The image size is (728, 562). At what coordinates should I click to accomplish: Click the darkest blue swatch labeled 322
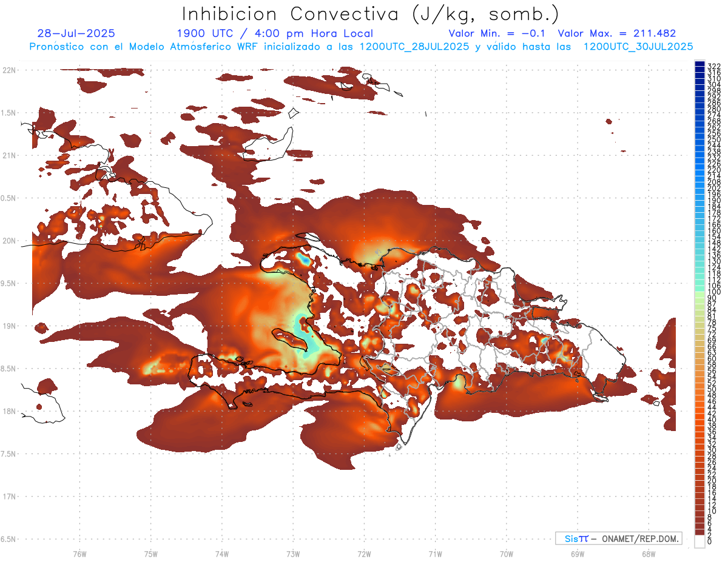pyautogui.click(x=699, y=64)
